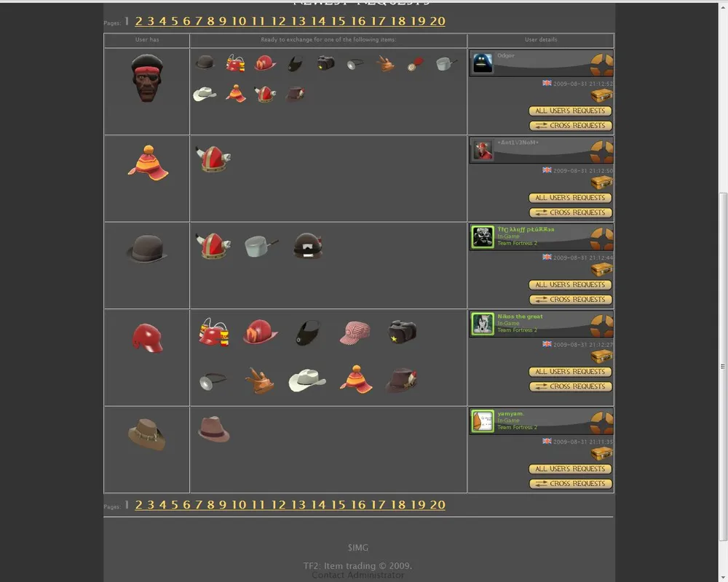Image resolution: width=728 pixels, height=582 pixels.
Task: Click ALL USER'S REQUESTS for yamyam.
Action: point(570,469)
